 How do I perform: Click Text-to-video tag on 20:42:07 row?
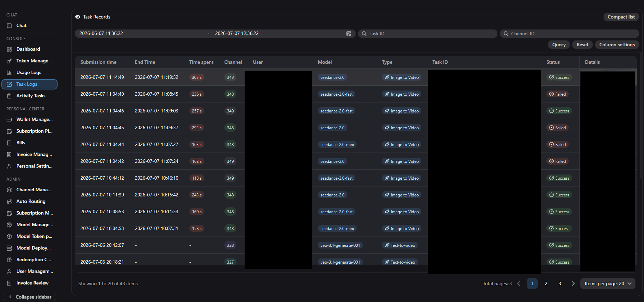click(x=400, y=245)
